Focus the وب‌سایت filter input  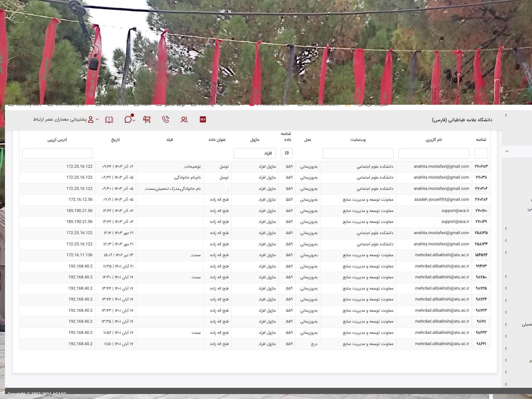[358, 153]
